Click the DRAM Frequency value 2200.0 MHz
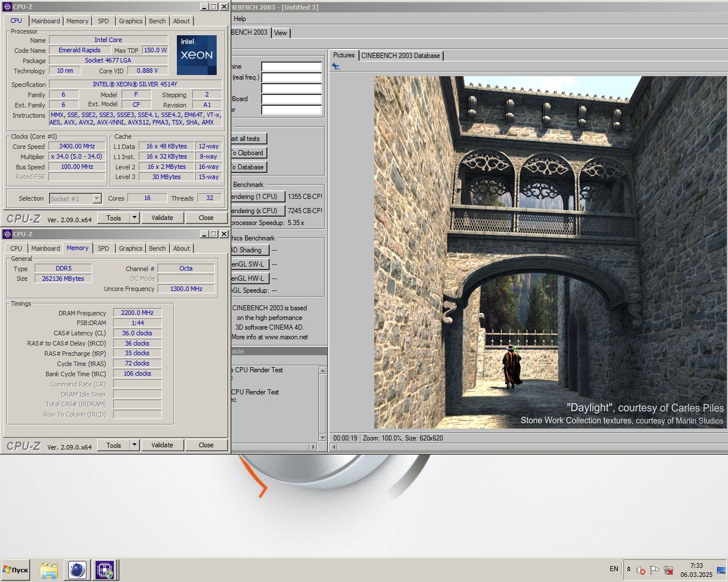 tap(137, 313)
